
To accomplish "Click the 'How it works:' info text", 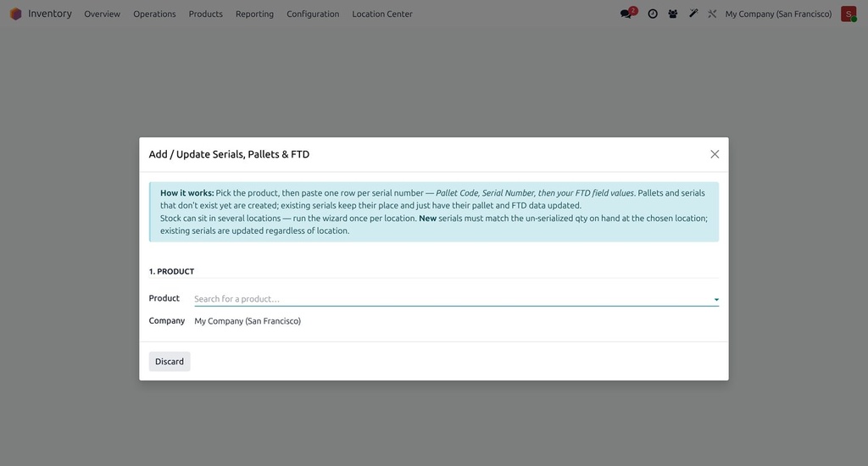I will [186, 193].
